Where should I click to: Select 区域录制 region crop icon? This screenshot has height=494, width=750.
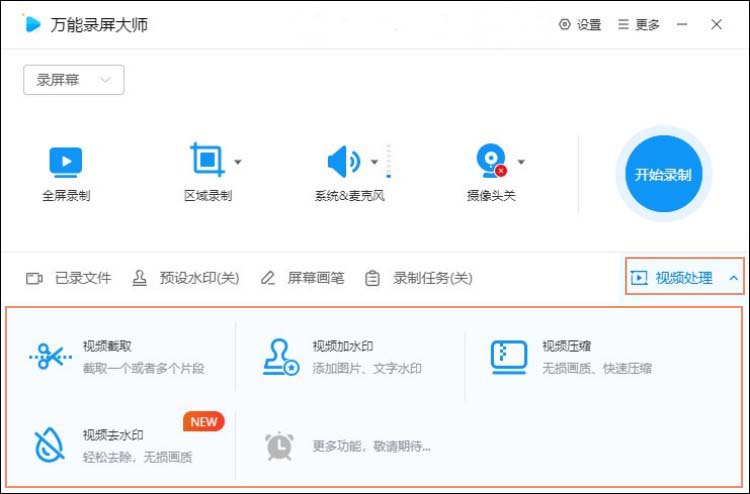click(x=207, y=160)
